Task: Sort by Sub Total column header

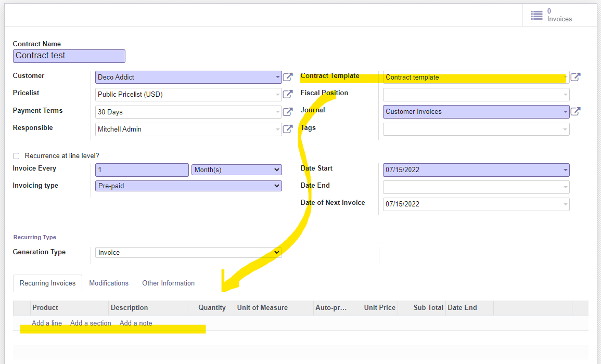Action: 422,308
